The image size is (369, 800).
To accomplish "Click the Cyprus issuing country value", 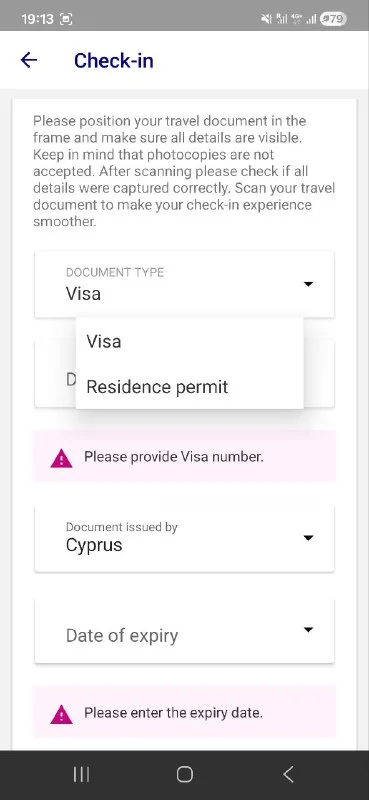I will (94, 545).
